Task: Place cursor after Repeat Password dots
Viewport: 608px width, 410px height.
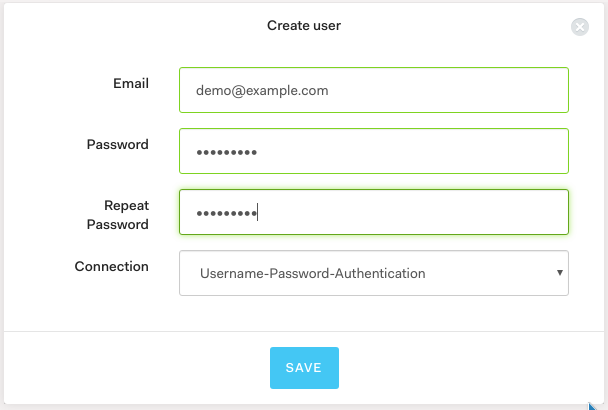Action: (259, 213)
